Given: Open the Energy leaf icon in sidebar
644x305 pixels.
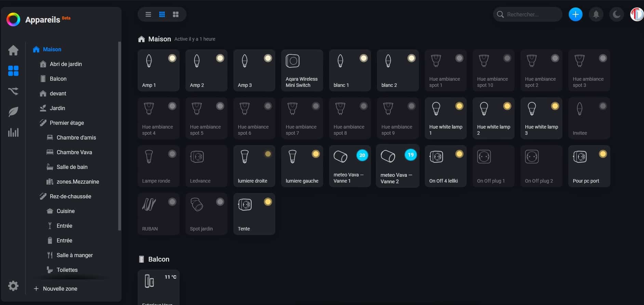Looking at the screenshot, I should pyautogui.click(x=13, y=112).
